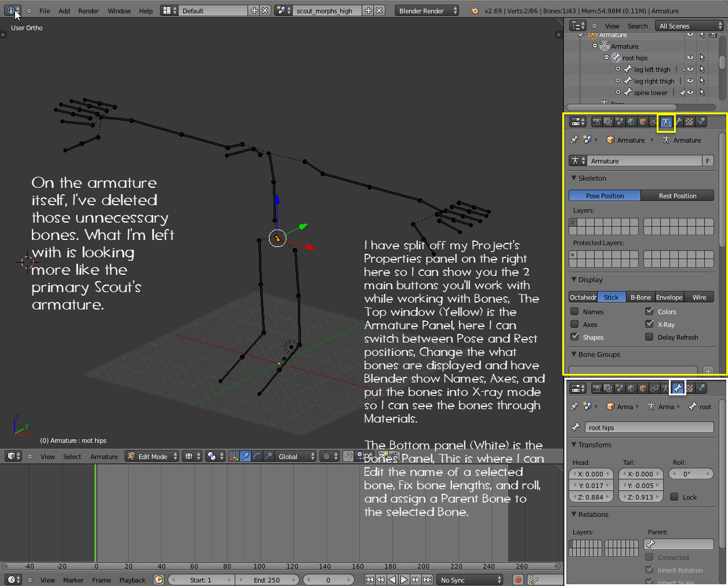Select World properties globe icon in top panel
The width and height of the screenshot is (728, 586).
(631, 122)
